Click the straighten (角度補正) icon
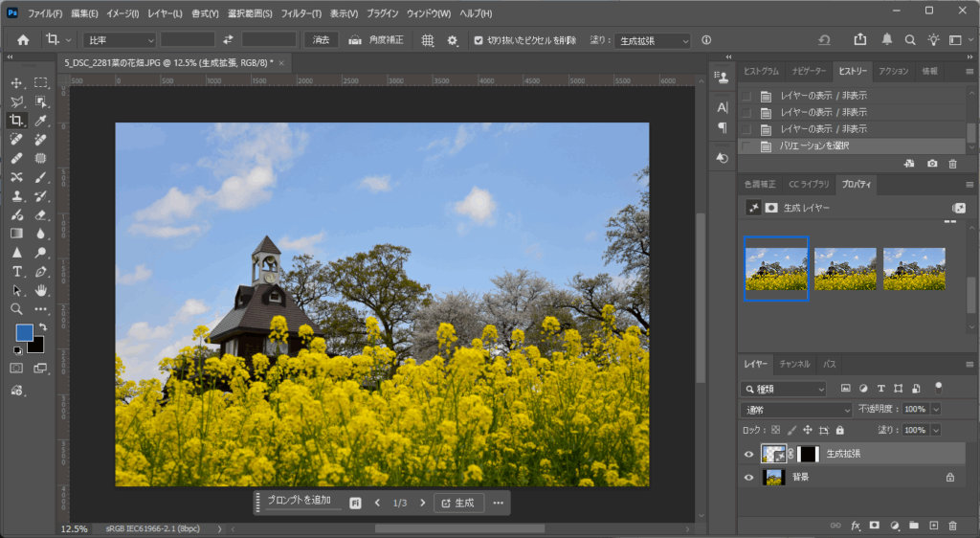The height and width of the screenshot is (538, 980). coord(355,40)
